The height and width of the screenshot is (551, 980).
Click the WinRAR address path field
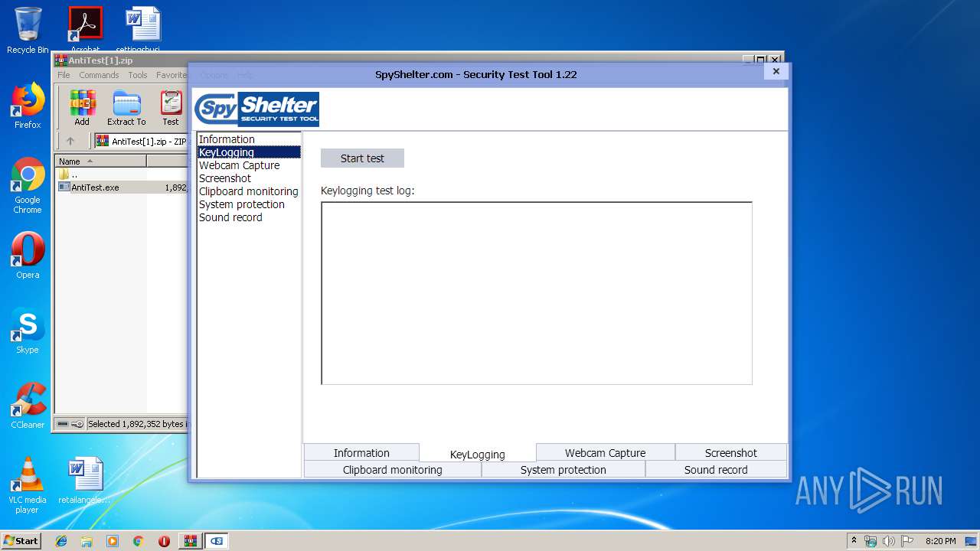tap(142, 141)
